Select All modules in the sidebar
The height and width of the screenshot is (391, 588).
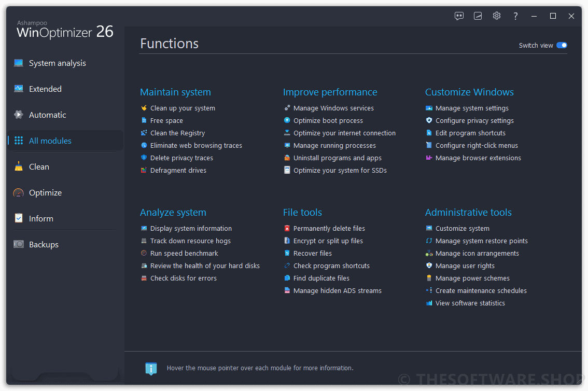[x=65, y=141]
